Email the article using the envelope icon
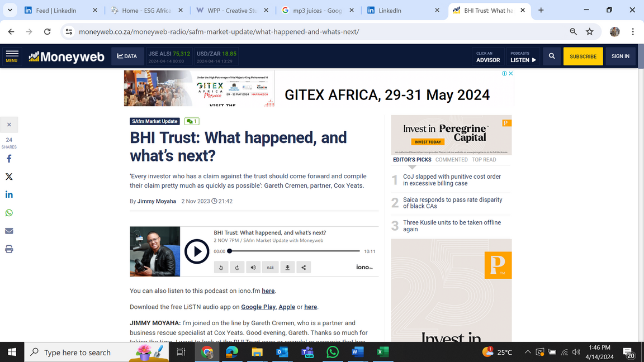The height and width of the screenshot is (362, 644). coord(9,231)
